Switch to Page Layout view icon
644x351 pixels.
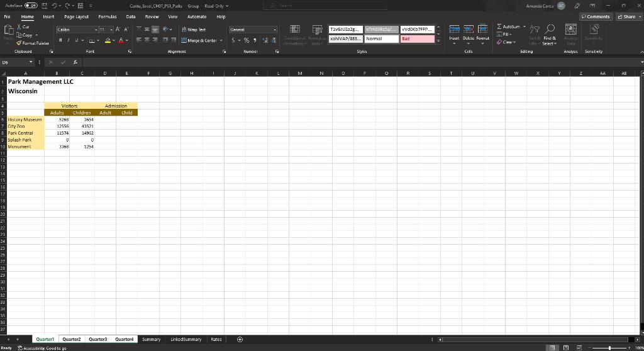[565, 348]
